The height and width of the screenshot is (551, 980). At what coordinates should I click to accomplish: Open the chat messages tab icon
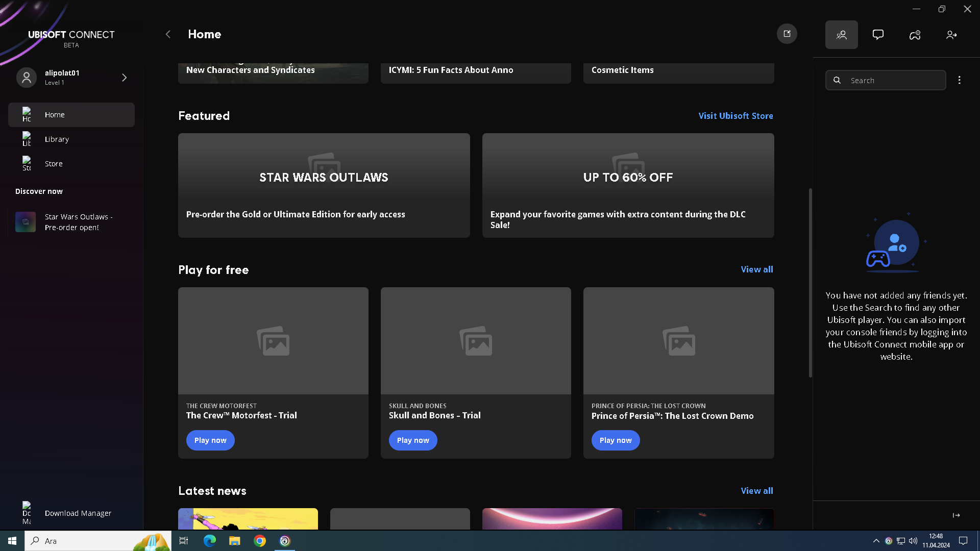[878, 35]
